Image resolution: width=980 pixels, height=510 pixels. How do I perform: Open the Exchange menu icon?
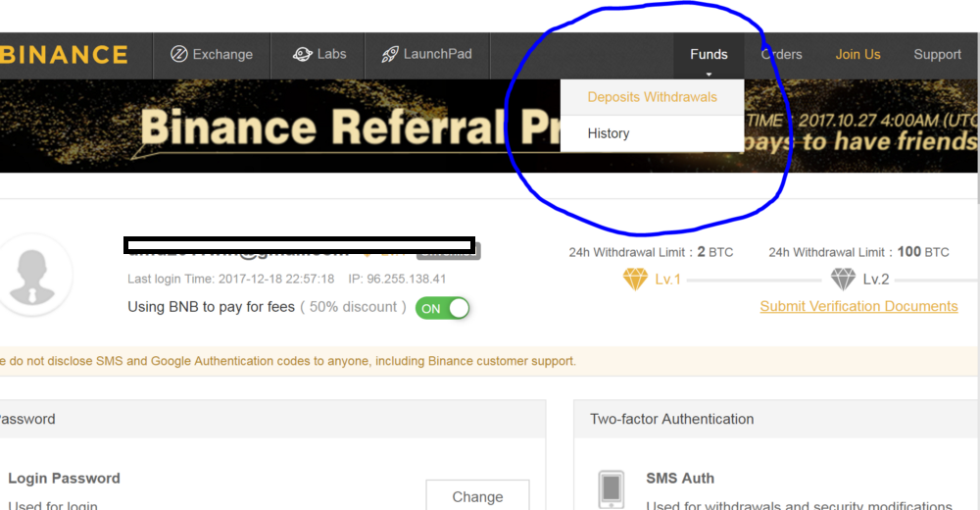coord(178,55)
